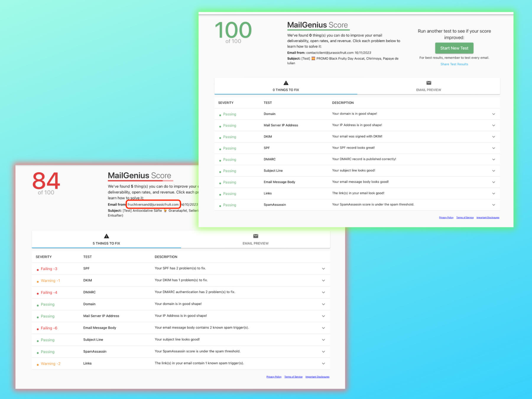This screenshot has height=399, width=532.
Task: Expand DKIM warning -1 row chevron
Action: [323, 280]
